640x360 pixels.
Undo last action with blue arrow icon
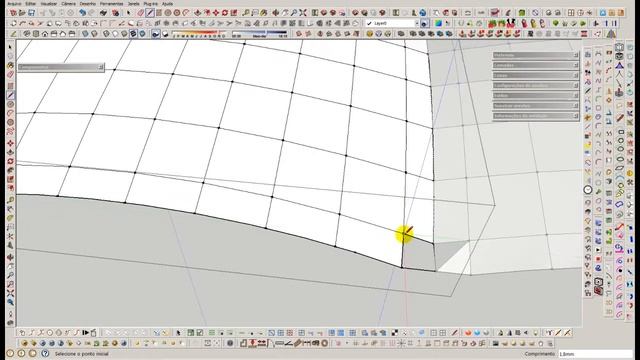82,13
